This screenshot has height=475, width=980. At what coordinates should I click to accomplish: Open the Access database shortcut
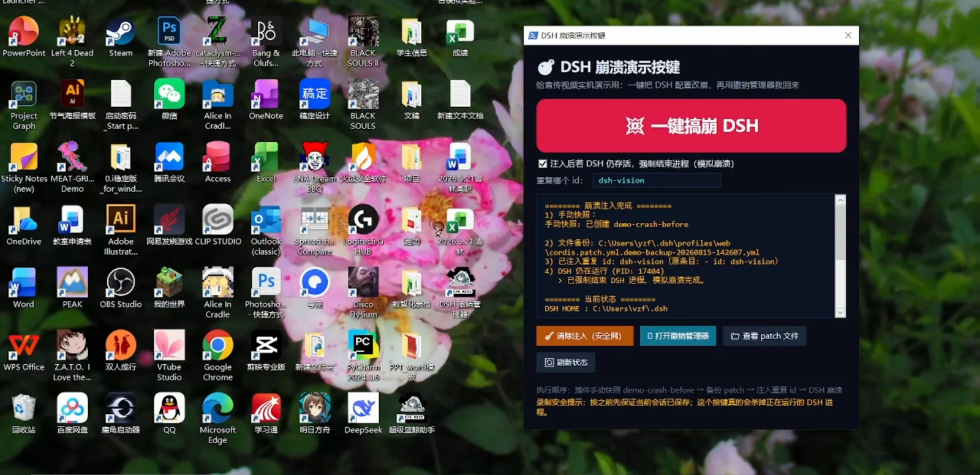(x=217, y=162)
